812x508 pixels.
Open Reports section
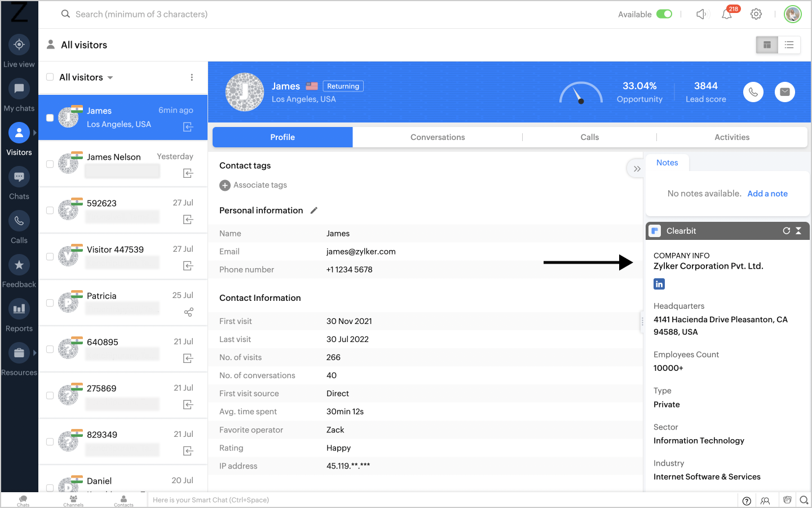(19, 315)
